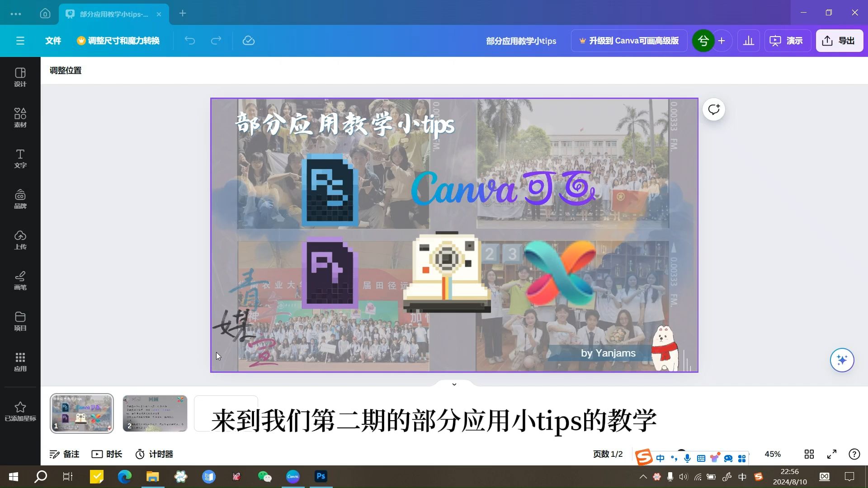This screenshot has width=868, height=488.
Task: Toggle Sogou IME 中 language mode
Action: point(660,458)
